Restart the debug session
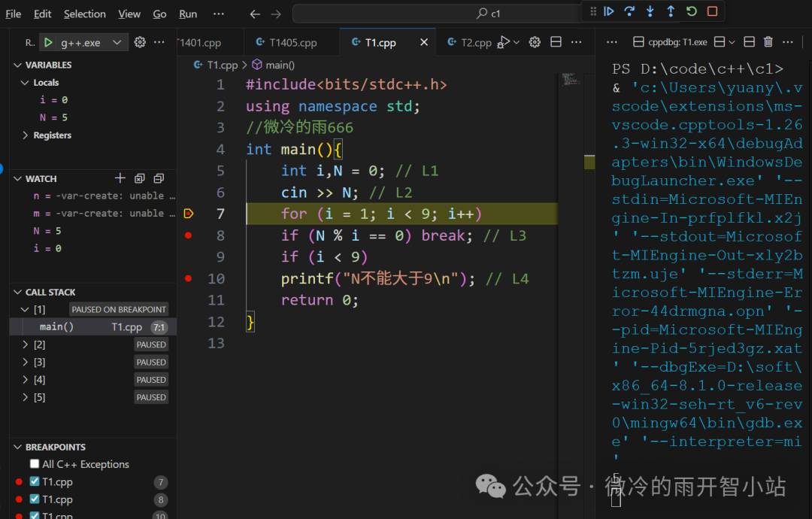 tap(692, 11)
